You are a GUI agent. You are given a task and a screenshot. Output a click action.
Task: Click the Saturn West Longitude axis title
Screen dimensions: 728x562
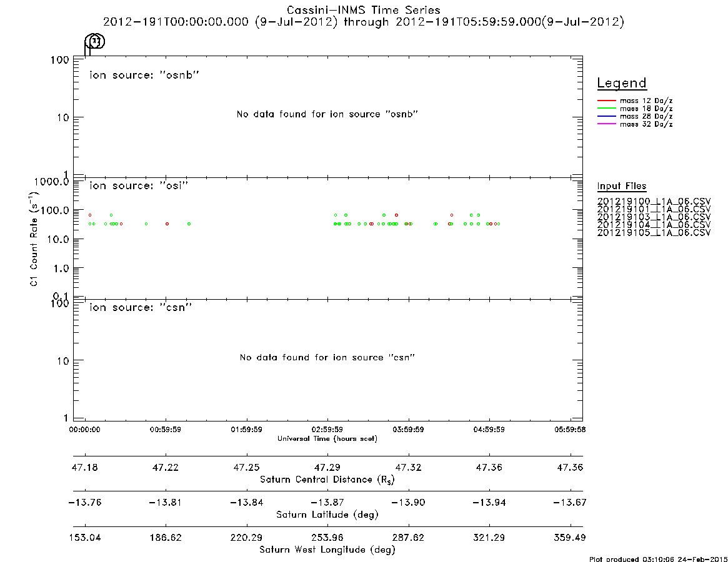327,550
